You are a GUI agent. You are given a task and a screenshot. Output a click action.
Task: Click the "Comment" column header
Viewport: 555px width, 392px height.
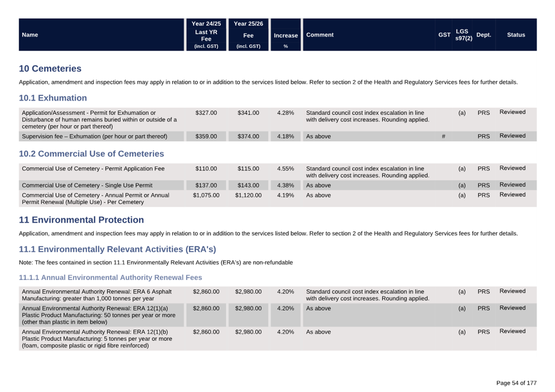320,35
